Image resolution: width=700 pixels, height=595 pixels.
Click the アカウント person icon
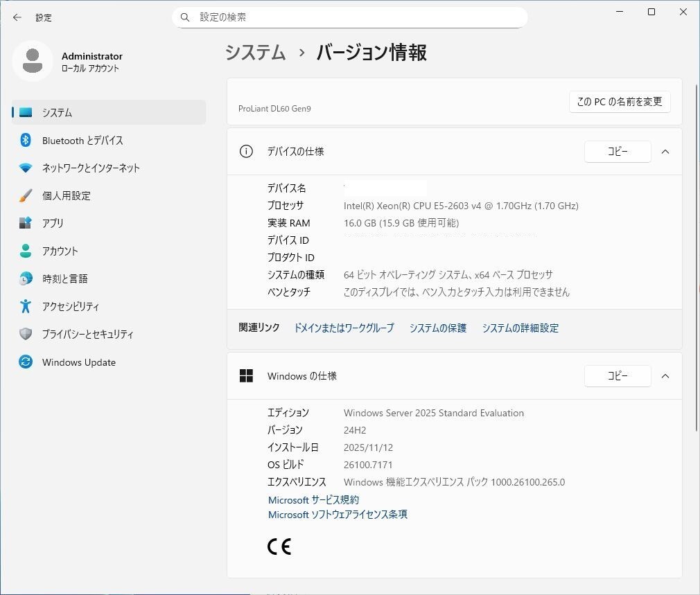pos(26,251)
